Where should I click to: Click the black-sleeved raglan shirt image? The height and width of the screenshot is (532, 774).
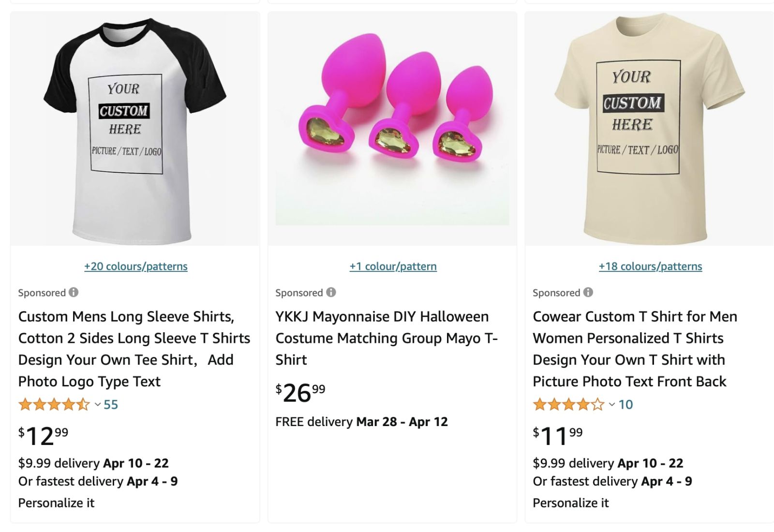135,130
